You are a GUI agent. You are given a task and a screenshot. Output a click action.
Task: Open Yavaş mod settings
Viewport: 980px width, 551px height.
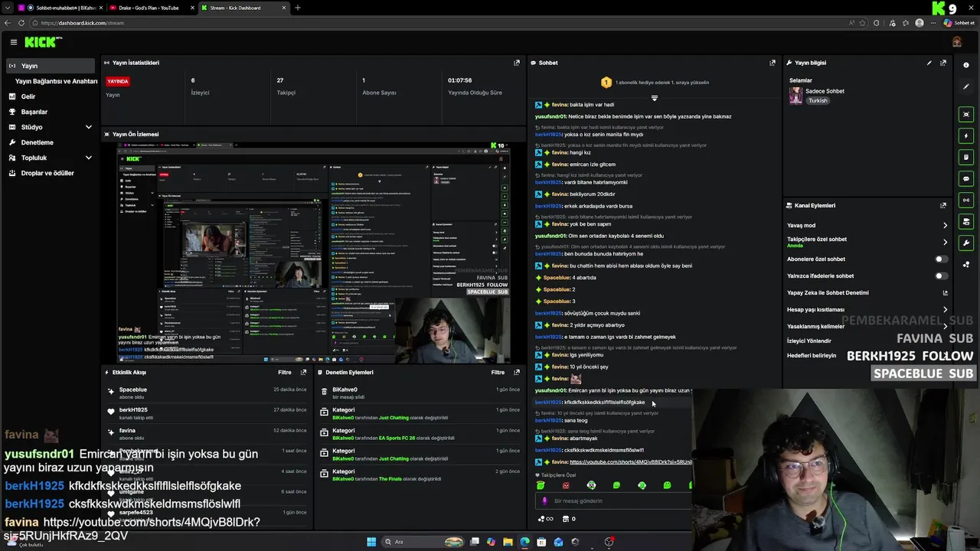[x=867, y=225]
